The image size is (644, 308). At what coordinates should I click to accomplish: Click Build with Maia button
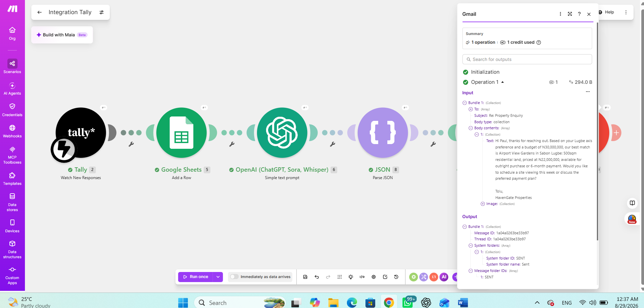tap(62, 35)
